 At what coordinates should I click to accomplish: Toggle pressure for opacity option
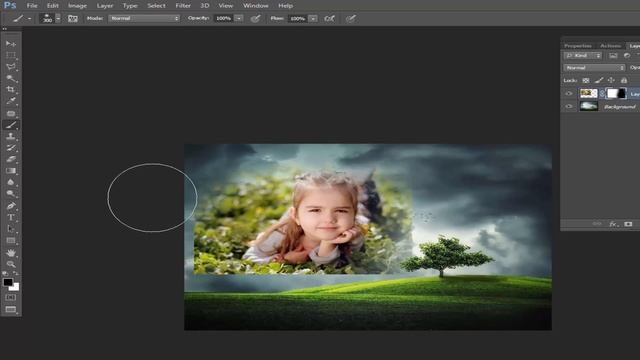256,18
